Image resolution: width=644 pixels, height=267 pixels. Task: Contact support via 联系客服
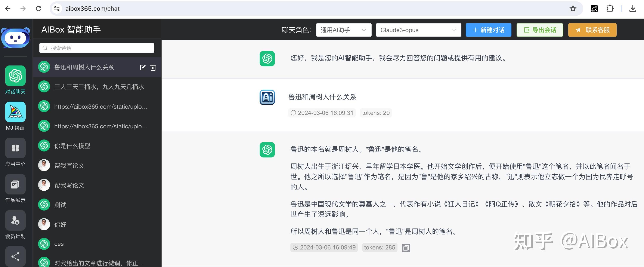592,30
